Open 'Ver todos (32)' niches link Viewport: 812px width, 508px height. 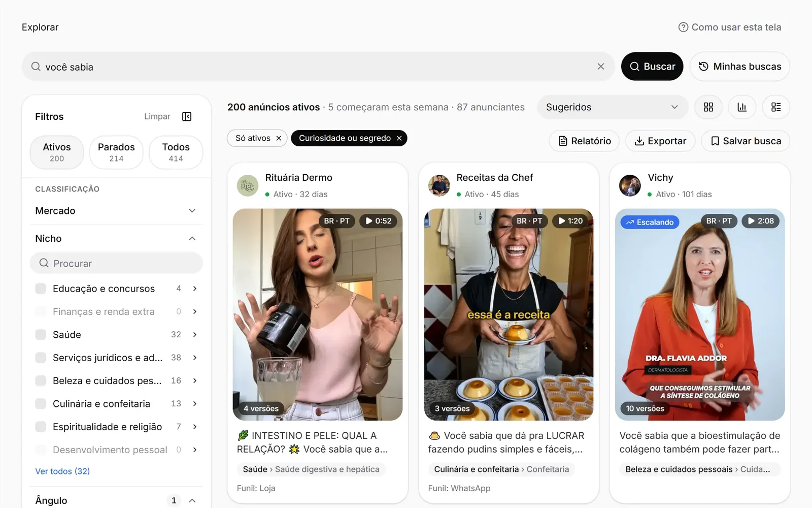click(x=62, y=471)
